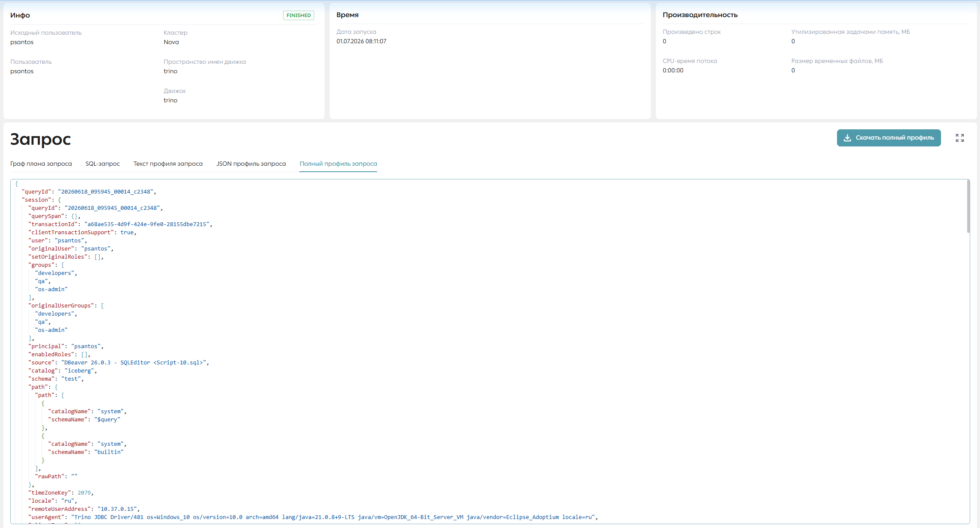Click the "rawPath" line
Image resolution: width=980 pixels, height=528 pixels.
click(x=56, y=477)
